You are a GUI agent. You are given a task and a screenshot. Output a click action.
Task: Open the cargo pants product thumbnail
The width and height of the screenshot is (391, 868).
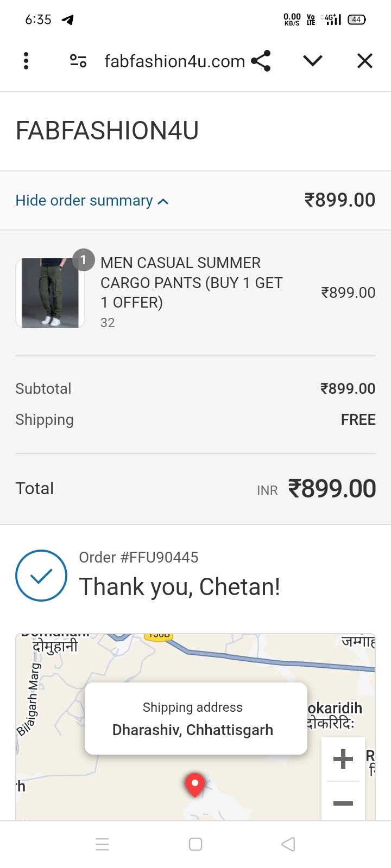pos(51,293)
